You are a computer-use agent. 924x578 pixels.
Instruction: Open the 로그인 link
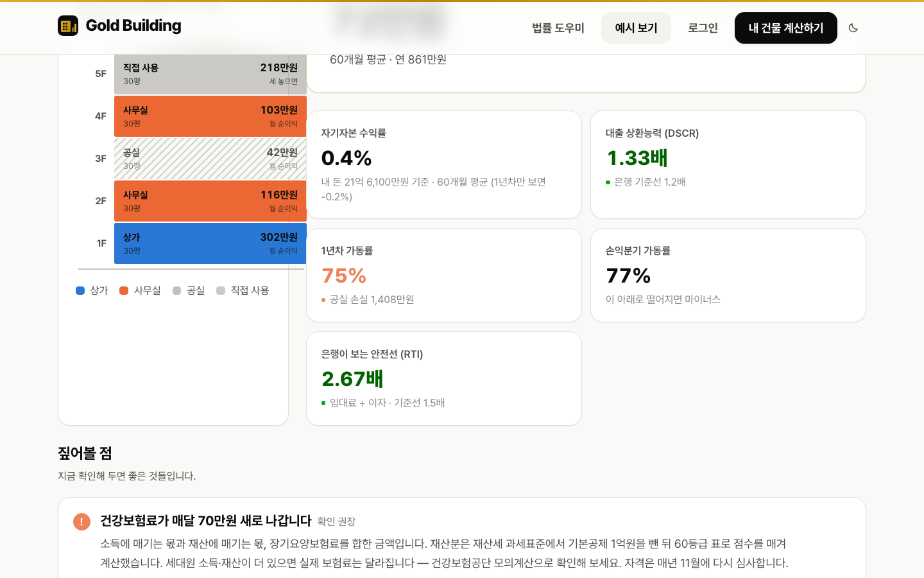coord(703,28)
